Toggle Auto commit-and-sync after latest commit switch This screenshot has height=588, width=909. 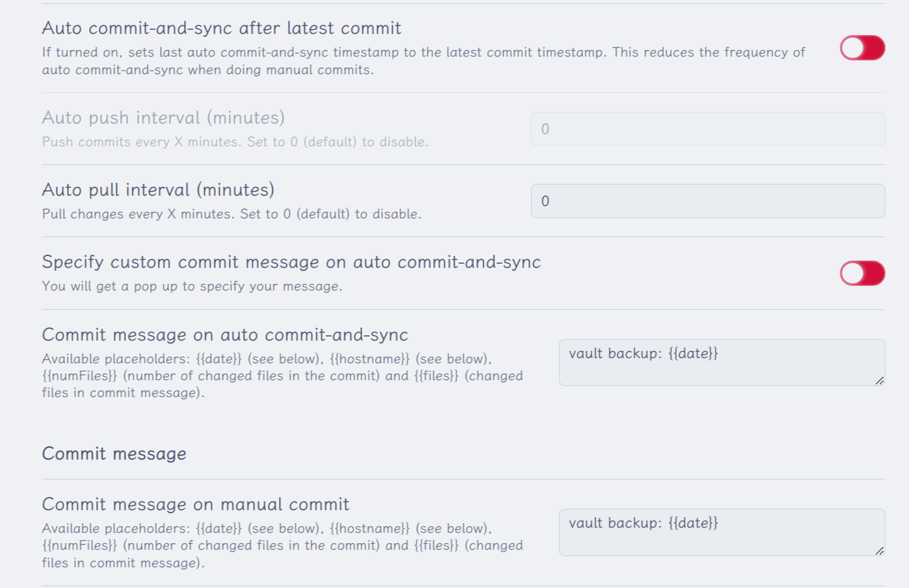(x=862, y=48)
